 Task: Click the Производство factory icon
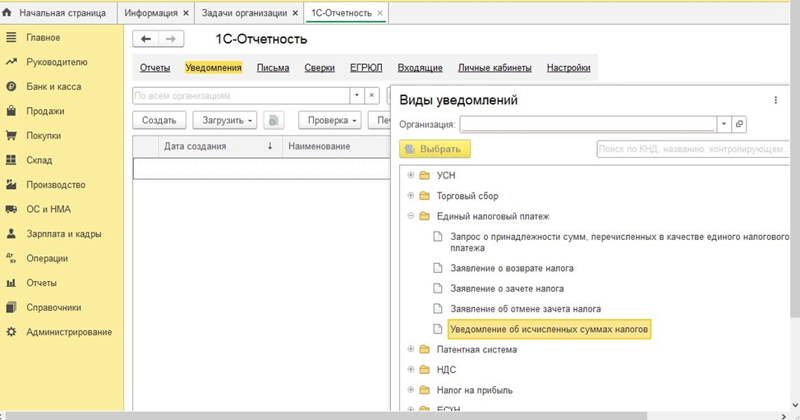tap(11, 184)
